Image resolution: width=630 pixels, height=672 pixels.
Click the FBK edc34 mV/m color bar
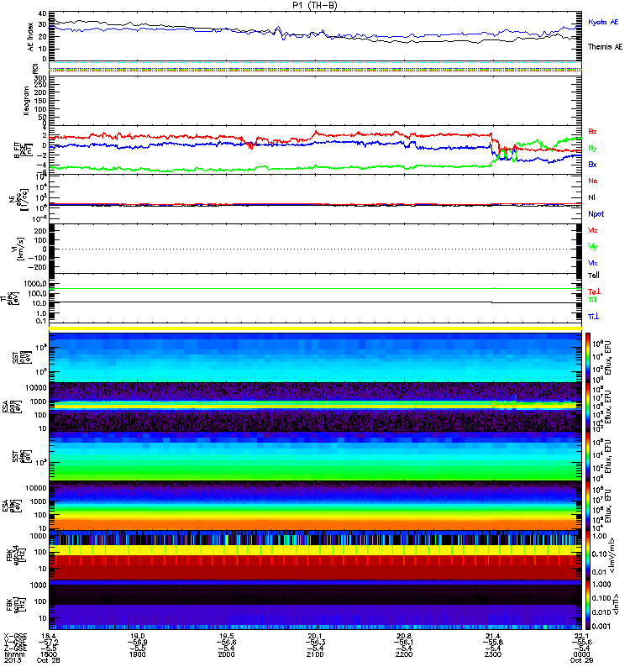588,555
